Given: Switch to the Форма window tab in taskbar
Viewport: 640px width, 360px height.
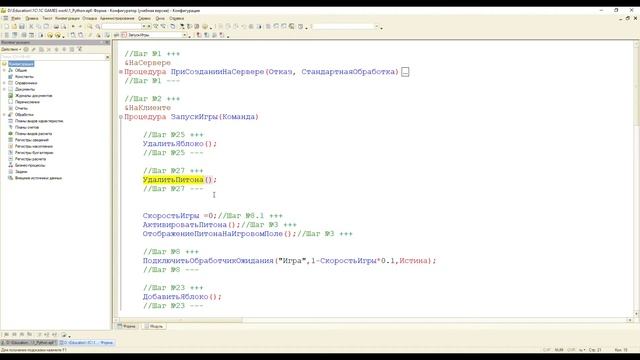Looking at the screenshot, I should (x=87, y=342).
